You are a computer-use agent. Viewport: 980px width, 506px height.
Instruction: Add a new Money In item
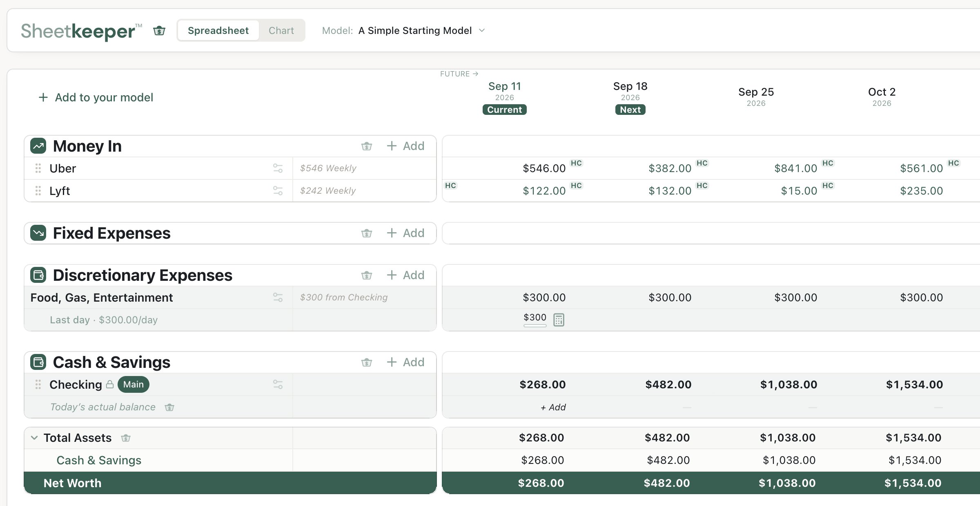tap(405, 146)
